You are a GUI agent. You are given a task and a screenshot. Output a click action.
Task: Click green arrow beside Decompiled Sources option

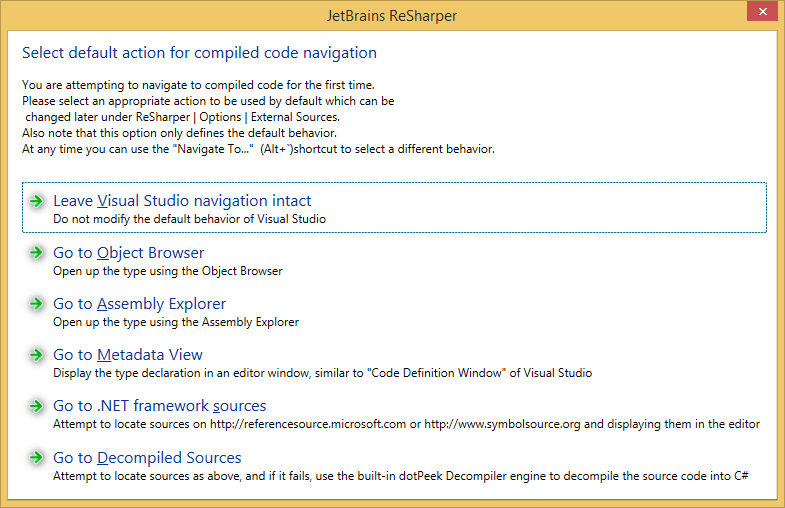click(x=36, y=458)
